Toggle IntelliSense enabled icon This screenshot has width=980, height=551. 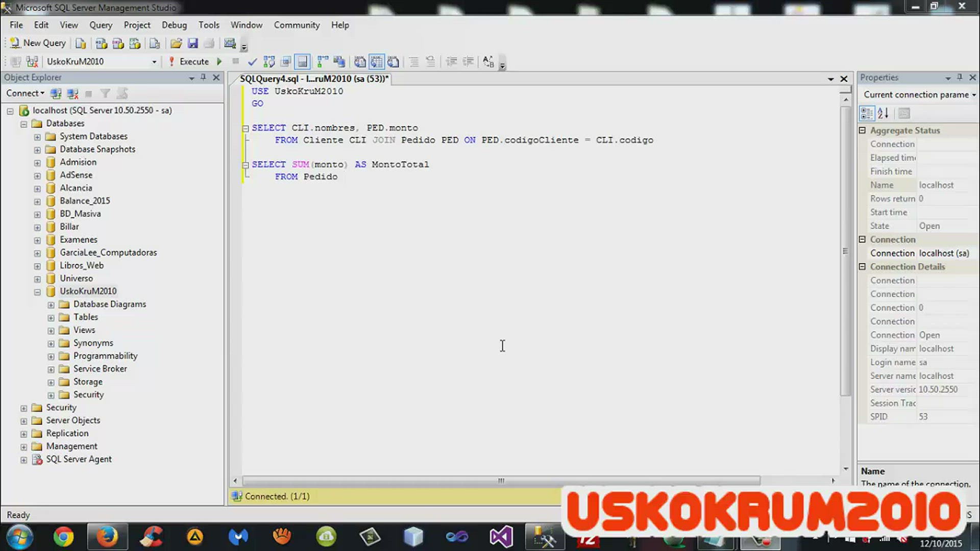303,62
